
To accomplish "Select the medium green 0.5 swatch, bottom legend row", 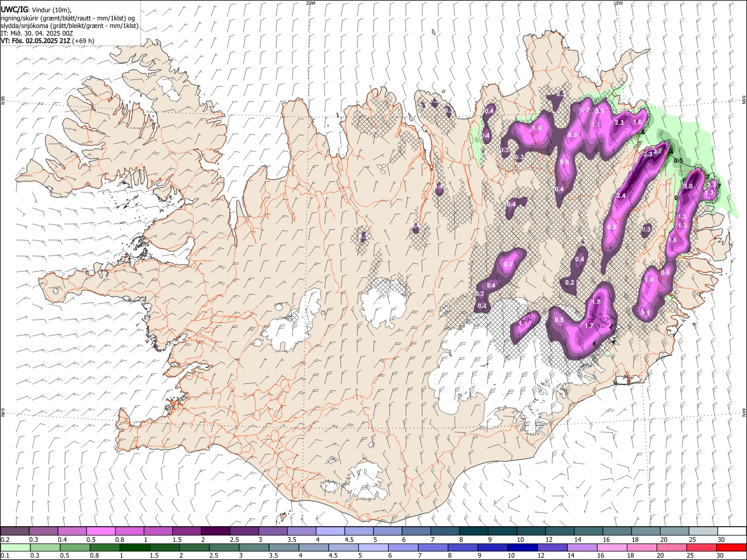I will click(x=75, y=547).
